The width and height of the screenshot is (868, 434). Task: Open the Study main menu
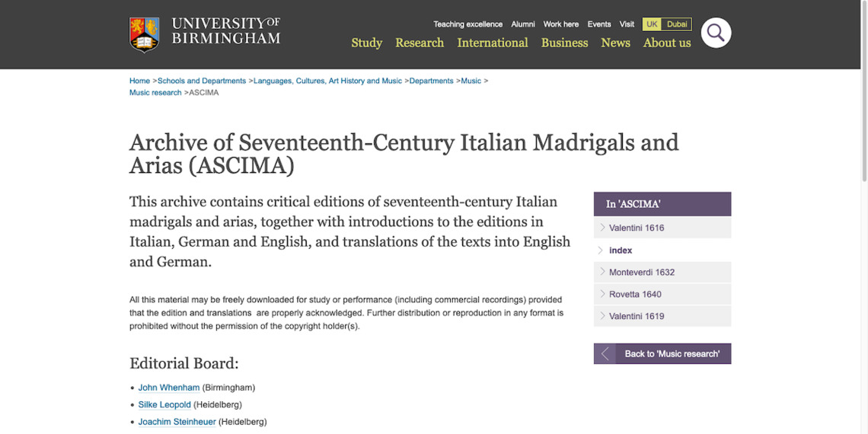tap(366, 43)
